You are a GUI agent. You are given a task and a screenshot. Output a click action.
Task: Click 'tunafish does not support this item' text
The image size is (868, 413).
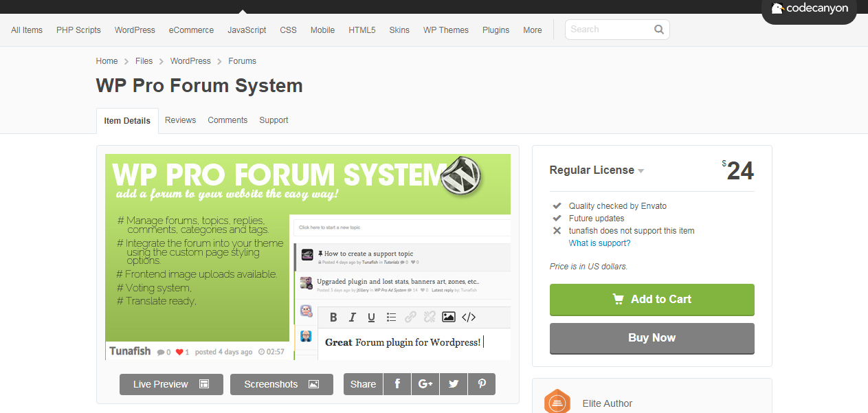(632, 231)
